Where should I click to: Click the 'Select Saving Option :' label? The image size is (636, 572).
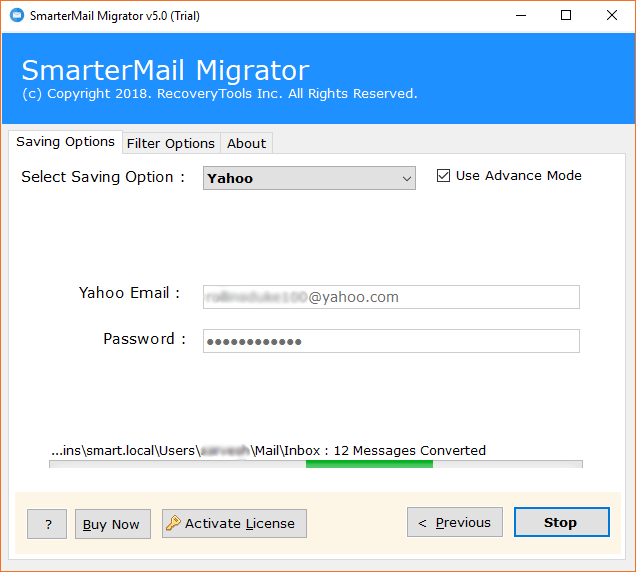click(103, 177)
